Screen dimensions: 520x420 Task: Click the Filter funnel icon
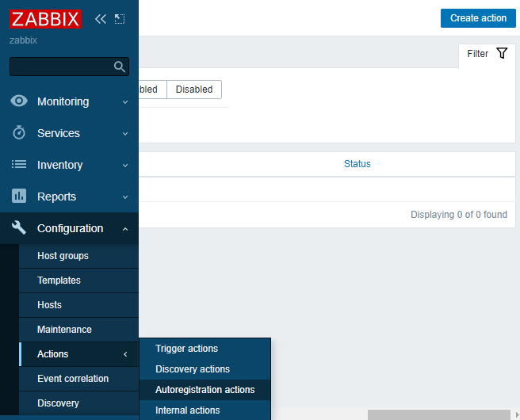(501, 54)
